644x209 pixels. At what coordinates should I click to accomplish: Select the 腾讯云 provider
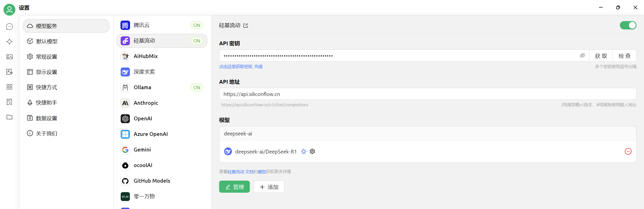pyautogui.click(x=162, y=25)
